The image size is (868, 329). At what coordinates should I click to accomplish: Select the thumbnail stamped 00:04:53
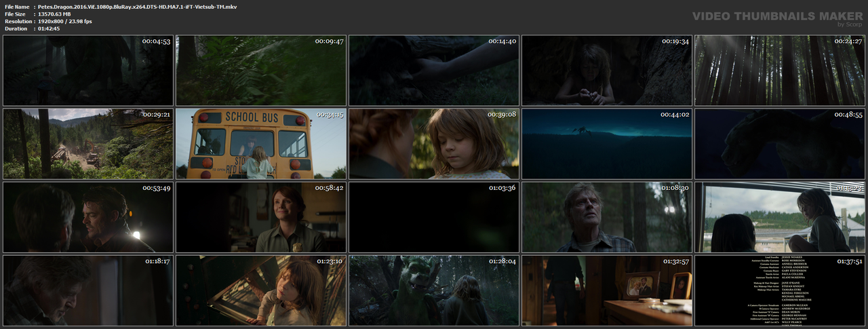(x=88, y=71)
